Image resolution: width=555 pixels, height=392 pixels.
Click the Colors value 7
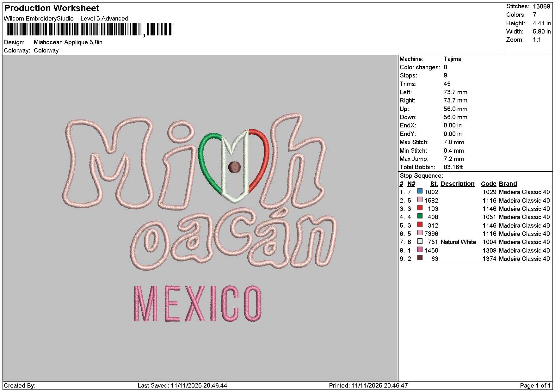coord(534,15)
